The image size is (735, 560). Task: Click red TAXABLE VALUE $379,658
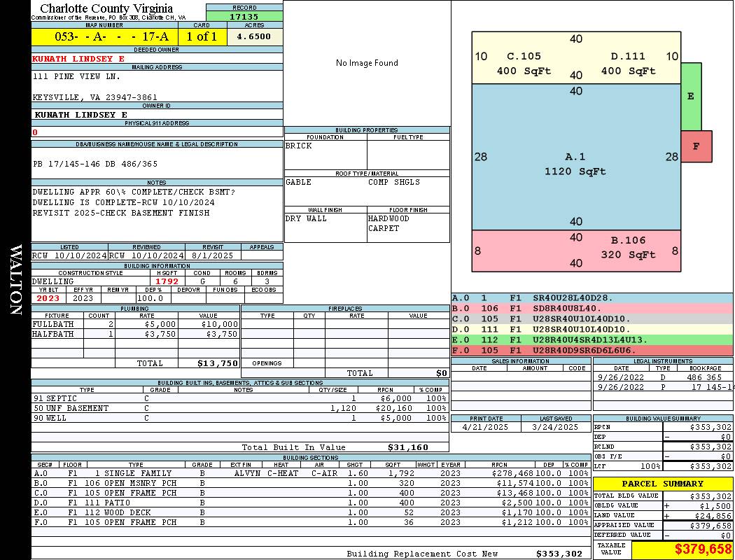point(703,549)
